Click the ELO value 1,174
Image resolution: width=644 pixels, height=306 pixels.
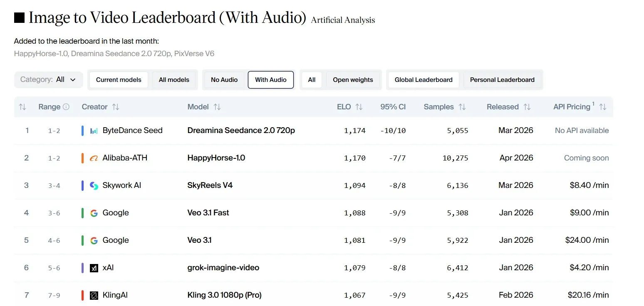pyautogui.click(x=355, y=131)
